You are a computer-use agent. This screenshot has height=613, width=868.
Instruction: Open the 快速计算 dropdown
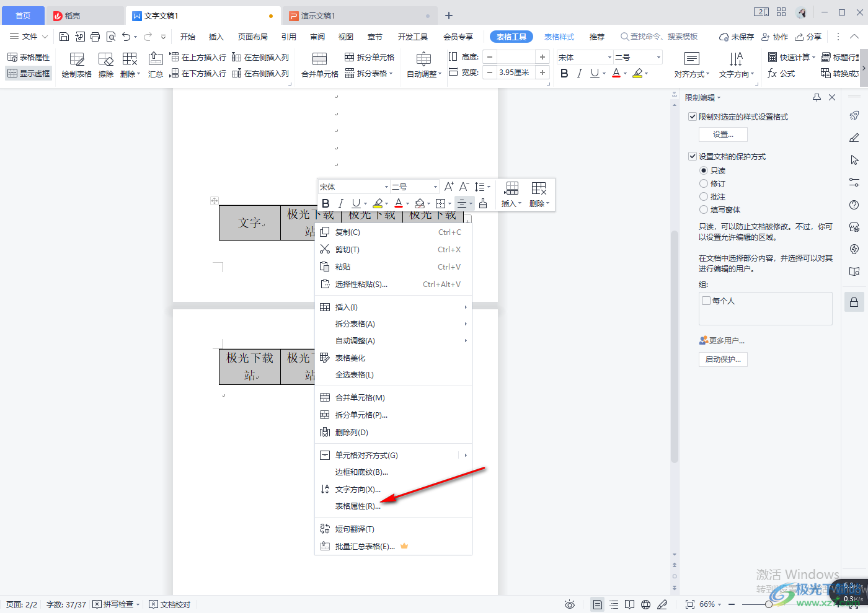(792, 57)
